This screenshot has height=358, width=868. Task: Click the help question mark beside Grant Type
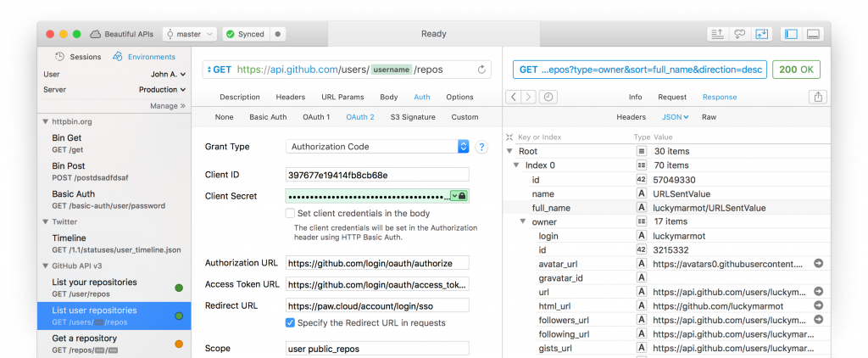coord(481,147)
